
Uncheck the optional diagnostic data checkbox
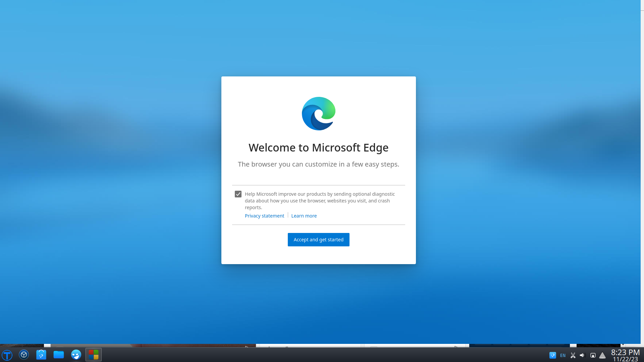[238, 194]
